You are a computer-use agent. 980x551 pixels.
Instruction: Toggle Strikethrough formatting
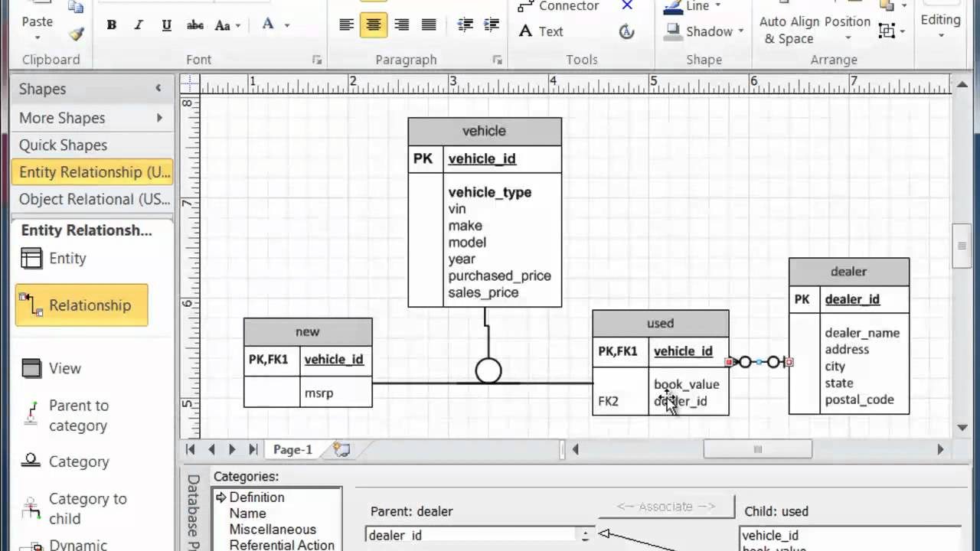pos(194,25)
